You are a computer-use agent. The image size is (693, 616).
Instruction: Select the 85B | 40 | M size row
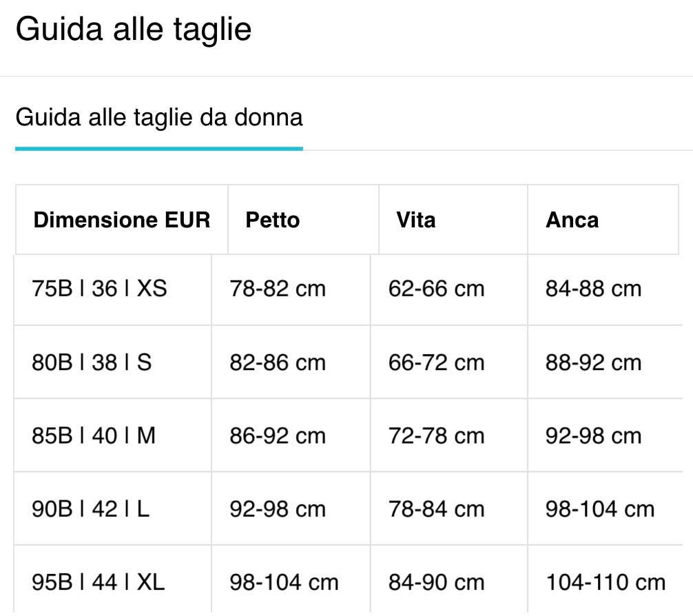coord(94,435)
